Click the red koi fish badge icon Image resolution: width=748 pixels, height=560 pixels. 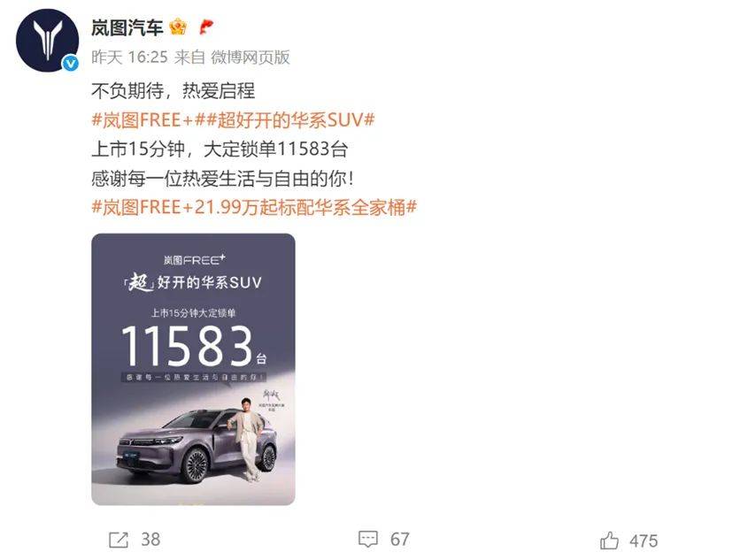[206, 27]
